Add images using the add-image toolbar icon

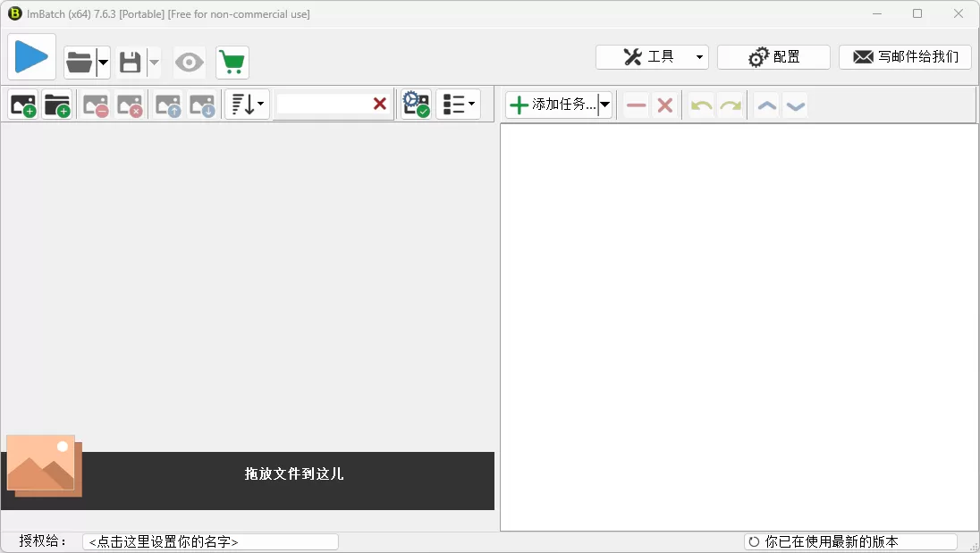(21, 104)
